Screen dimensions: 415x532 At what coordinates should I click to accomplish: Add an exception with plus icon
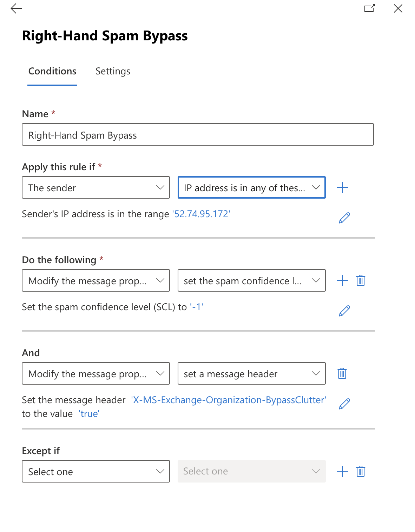342,472
